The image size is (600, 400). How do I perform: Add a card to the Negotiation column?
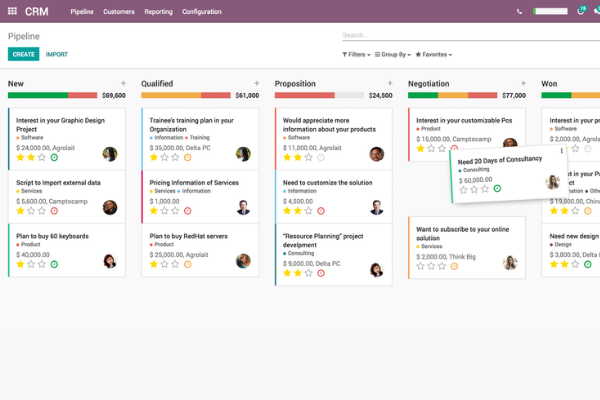[x=523, y=83]
